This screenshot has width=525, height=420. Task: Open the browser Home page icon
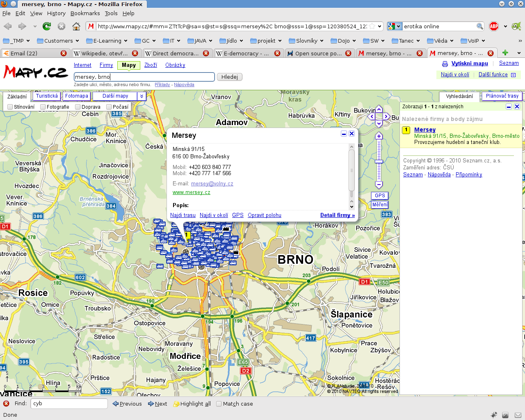[x=76, y=26]
